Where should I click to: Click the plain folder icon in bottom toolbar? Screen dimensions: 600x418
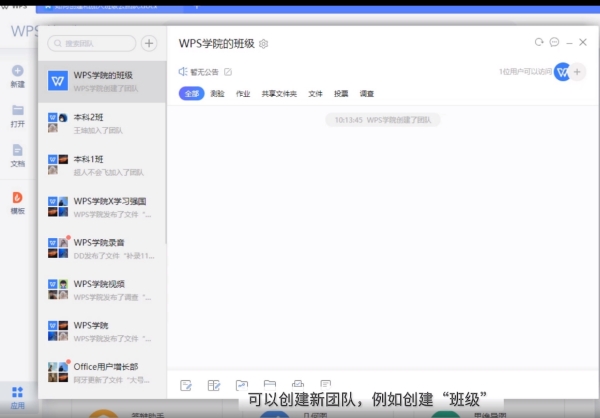pyautogui.click(x=270, y=384)
